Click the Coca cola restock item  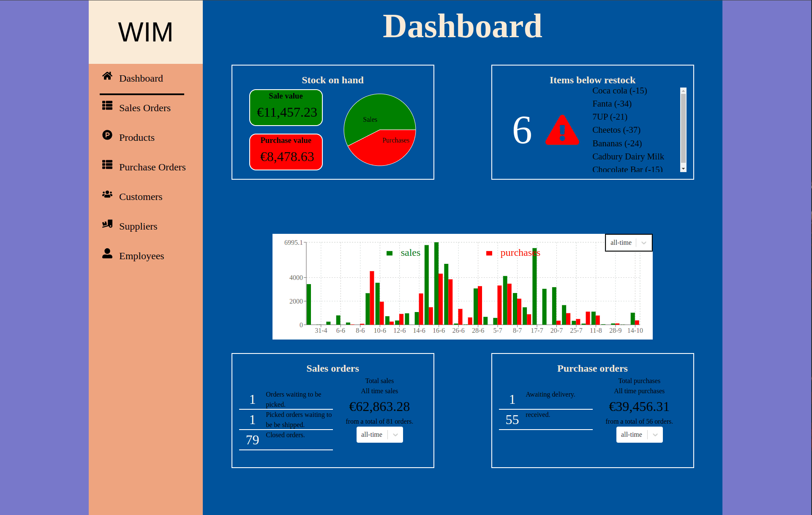(620, 90)
